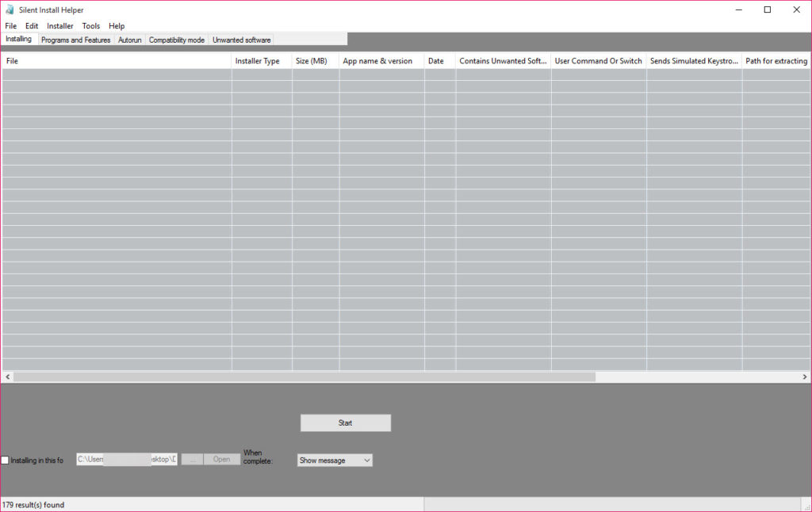Click horizontal scrollbar left arrow
Screen dimensions: 812x512
[7, 377]
